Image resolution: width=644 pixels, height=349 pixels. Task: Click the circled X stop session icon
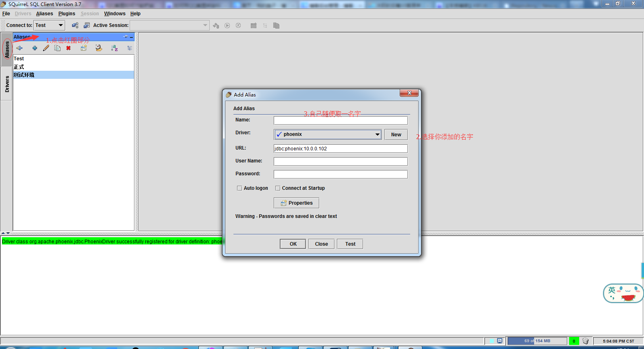tap(238, 26)
